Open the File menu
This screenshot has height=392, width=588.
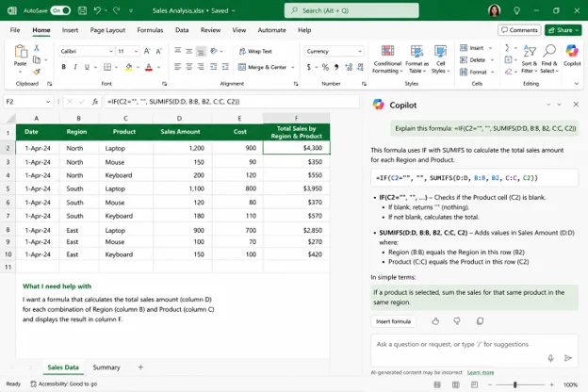click(x=15, y=30)
